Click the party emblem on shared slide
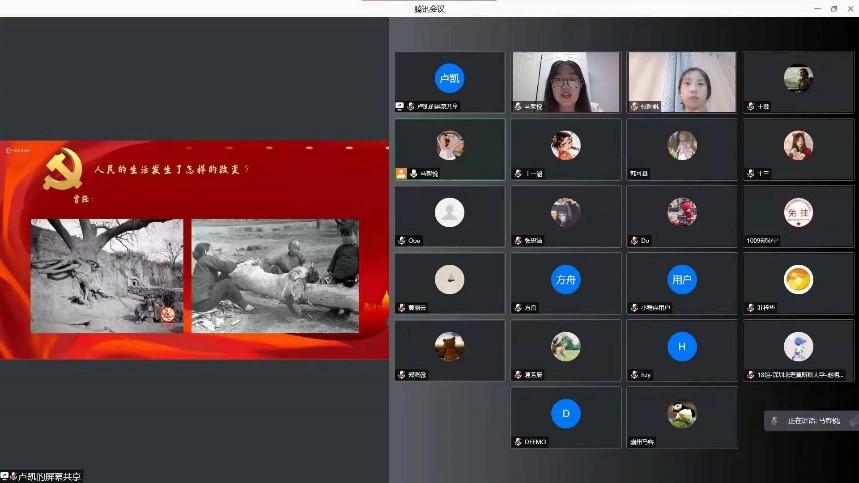The height and width of the screenshot is (483, 859). tap(63, 171)
